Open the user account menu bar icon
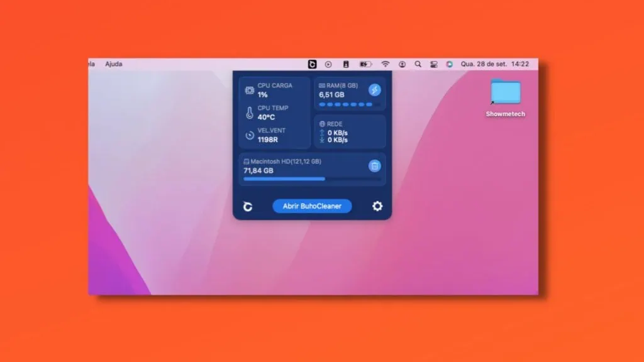Image resolution: width=644 pixels, height=362 pixels. 402,64
